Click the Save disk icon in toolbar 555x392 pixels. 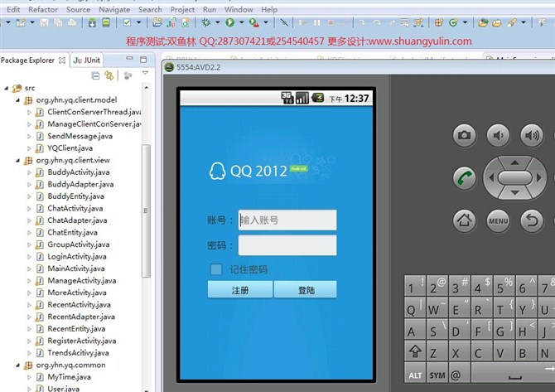pos(44,22)
